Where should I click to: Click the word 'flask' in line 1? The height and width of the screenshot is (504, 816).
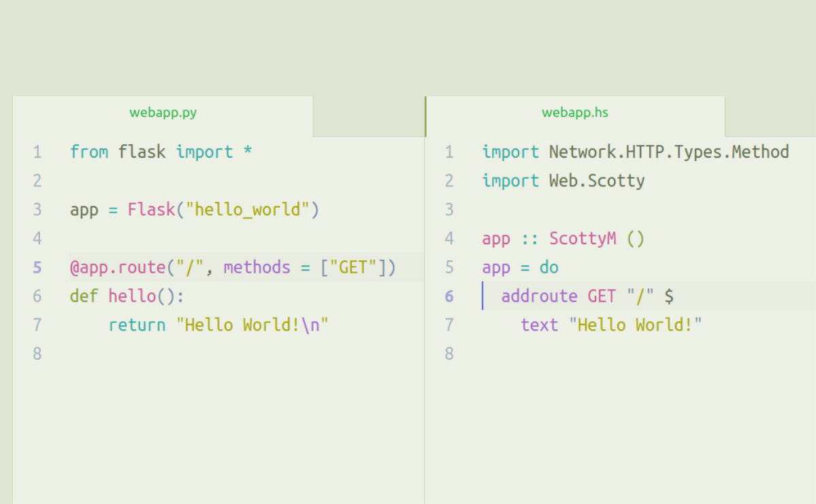(x=142, y=152)
